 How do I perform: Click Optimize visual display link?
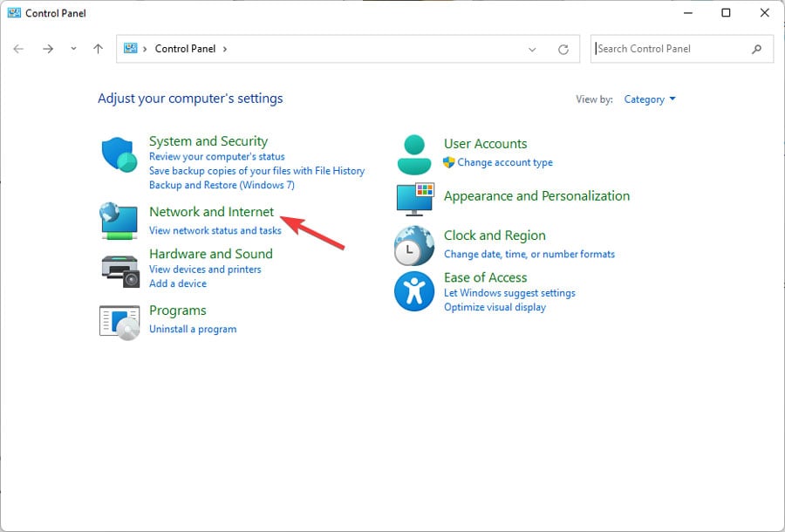(x=495, y=307)
